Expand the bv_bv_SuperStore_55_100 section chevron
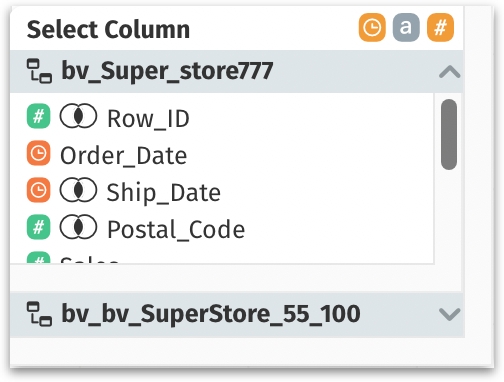504x382 pixels. click(x=450, y=314)
